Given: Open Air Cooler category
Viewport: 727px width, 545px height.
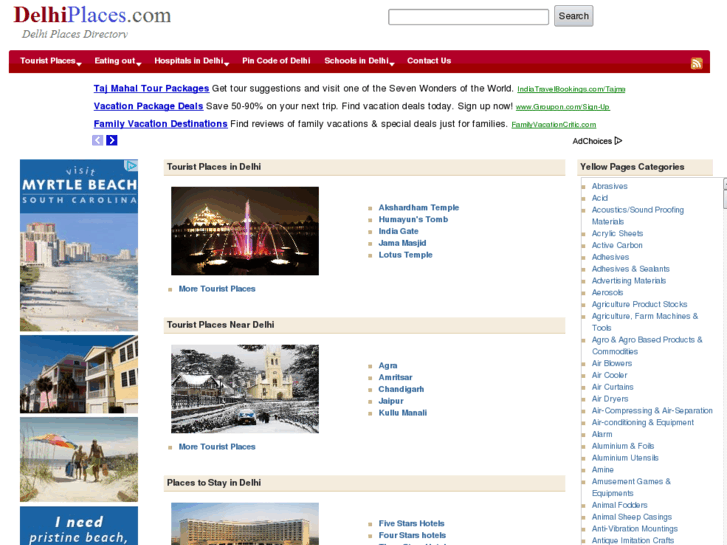Looking at the screenshot, I should 609,375.
